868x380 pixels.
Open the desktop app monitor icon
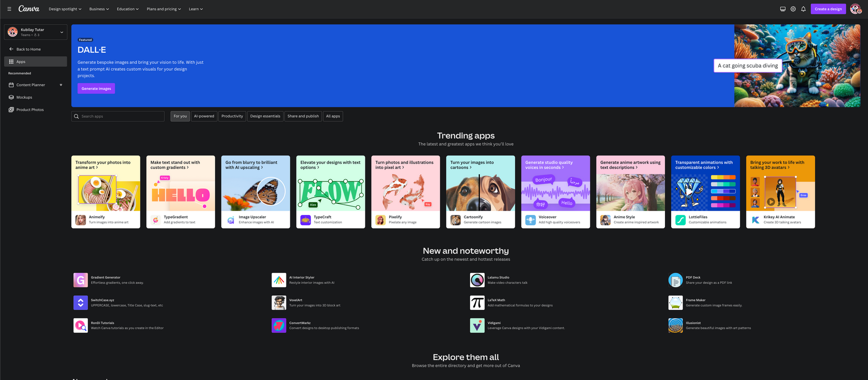pyautogui.click(x=783, y=9)
